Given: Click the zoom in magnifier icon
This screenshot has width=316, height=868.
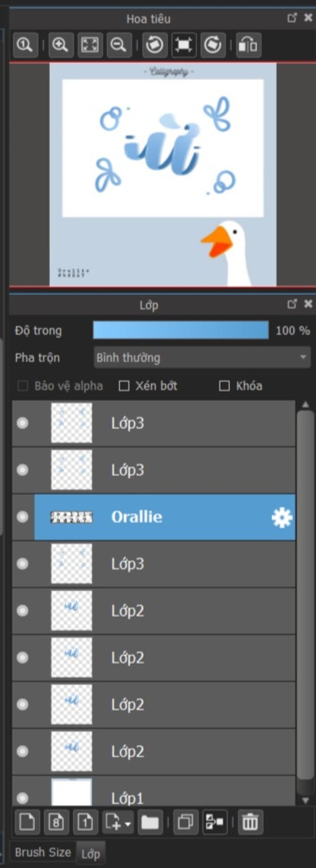Looking at the screenshot, I should pyautogui.click(x=61, y=45).
